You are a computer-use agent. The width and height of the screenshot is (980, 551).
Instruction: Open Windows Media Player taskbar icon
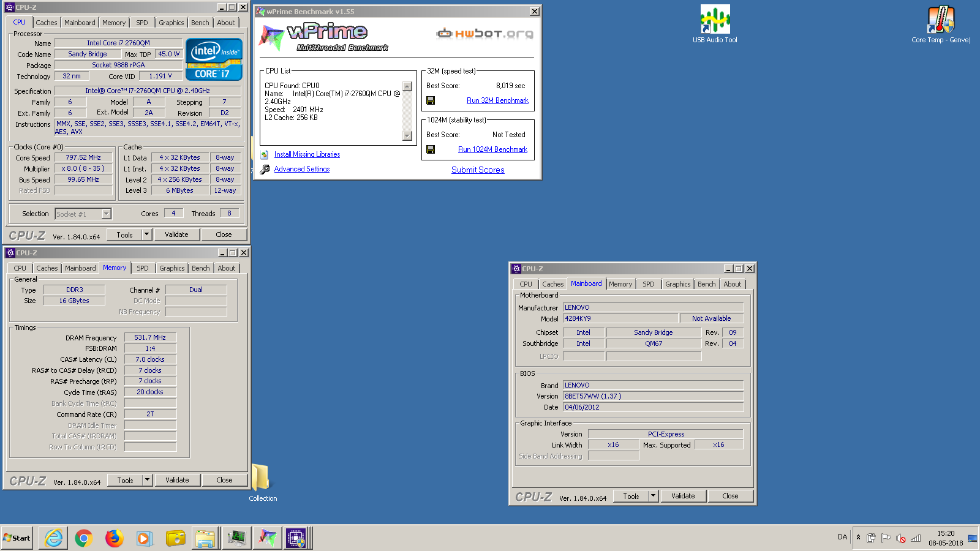tap(144, 538)
